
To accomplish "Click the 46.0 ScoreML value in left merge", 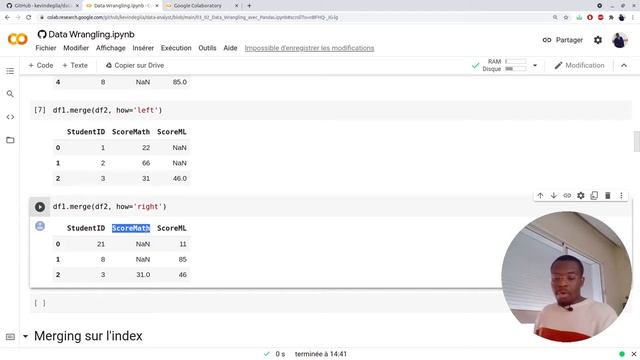I will (180, 178).
